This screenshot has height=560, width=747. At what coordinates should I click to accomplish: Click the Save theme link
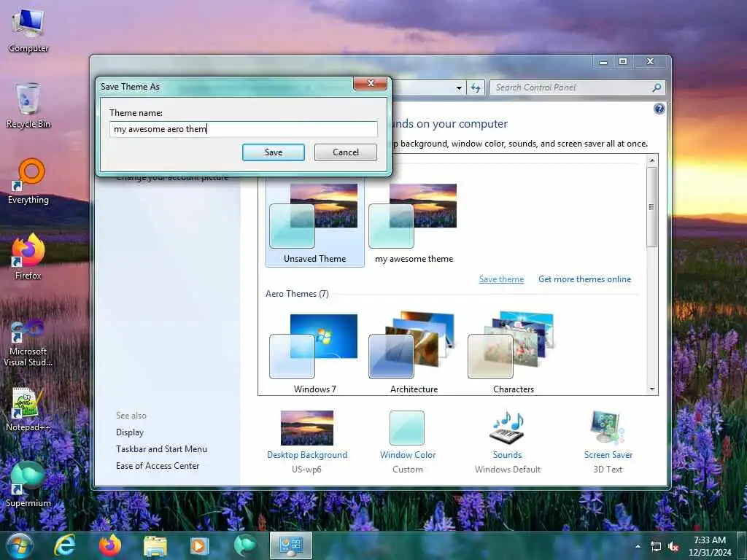pos(501,279)
